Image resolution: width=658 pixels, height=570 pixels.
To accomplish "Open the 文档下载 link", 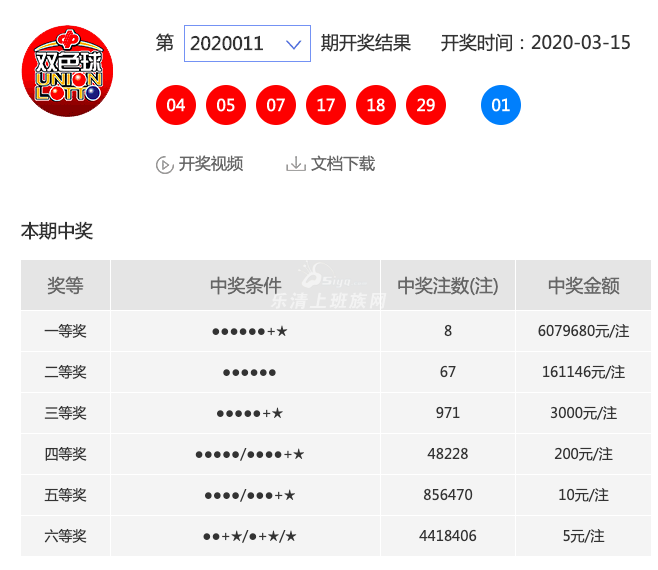I will point(342,164).
